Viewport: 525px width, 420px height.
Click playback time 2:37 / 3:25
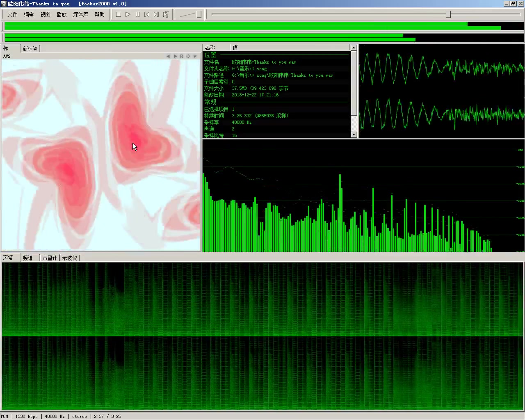[107, 416]
